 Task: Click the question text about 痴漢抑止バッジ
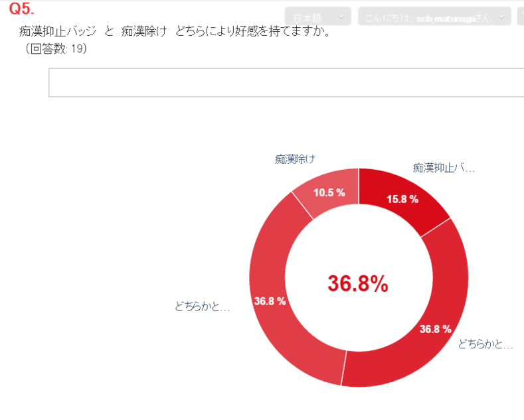point(175,32)
